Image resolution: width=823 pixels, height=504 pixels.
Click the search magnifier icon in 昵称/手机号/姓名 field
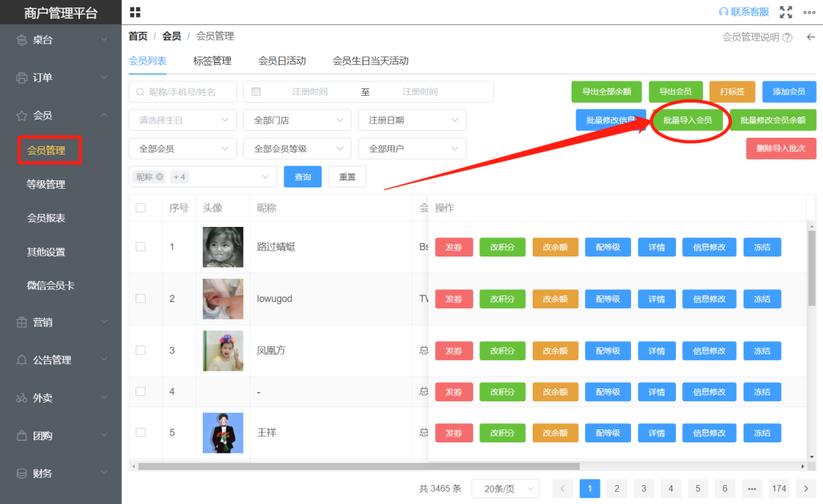click(x=140, y=92)
